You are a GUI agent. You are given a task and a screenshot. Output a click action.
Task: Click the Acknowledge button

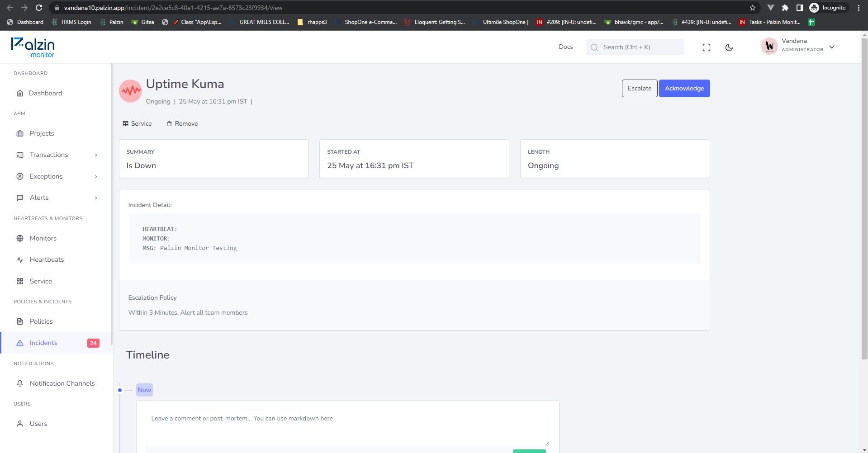(x=684, y=88)
